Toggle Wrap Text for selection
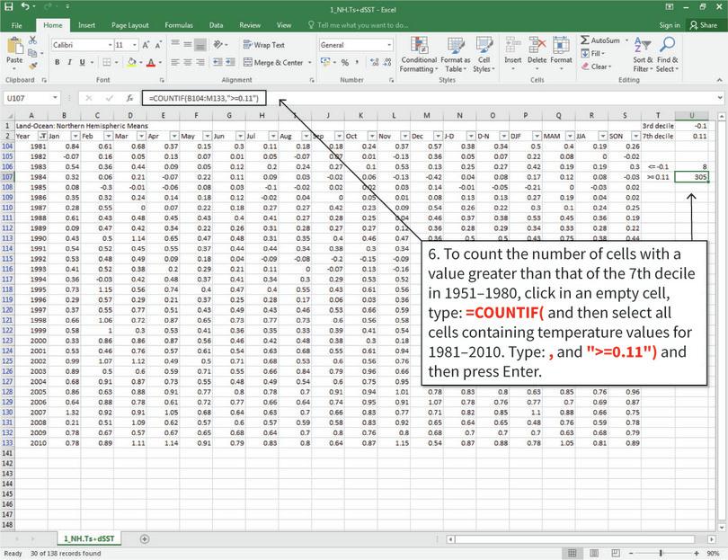Image resolution: width=728 pixels, height=560 pixels. point(262,45)
